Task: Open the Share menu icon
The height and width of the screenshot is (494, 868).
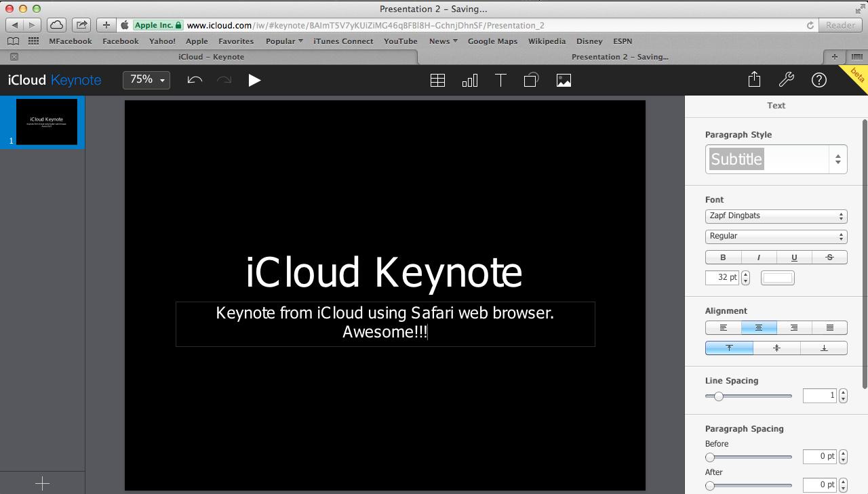Action: pyautogui.click(x=754, y=79)
